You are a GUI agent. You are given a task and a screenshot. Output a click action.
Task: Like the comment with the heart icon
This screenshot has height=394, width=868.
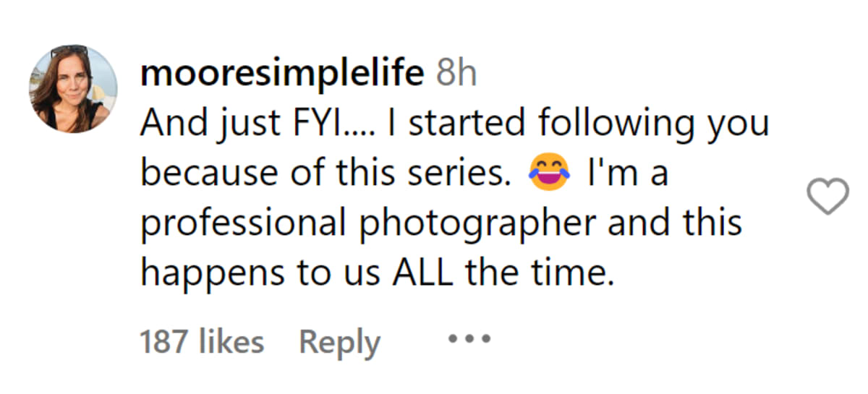pyautogui.click(x=827, y=197)
